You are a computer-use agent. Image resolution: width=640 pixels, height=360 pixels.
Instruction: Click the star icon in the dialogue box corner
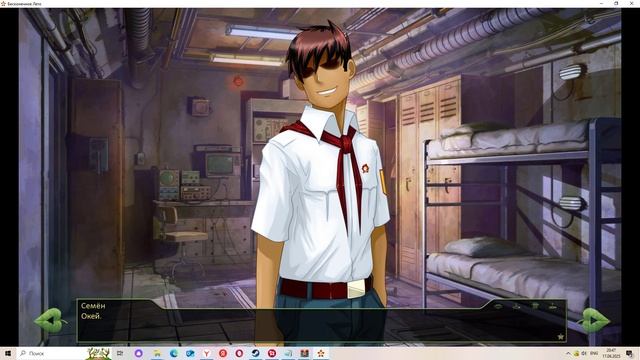click(x=560, y=337)
